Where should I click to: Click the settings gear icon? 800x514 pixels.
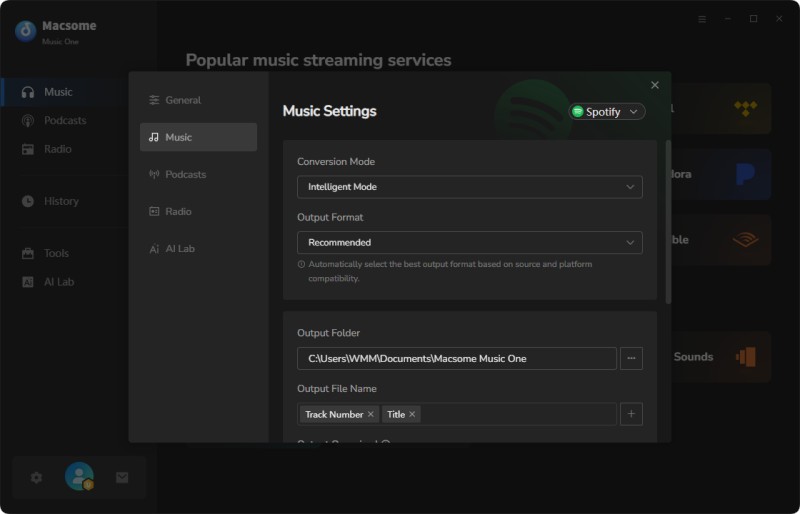tap(37, 478)
